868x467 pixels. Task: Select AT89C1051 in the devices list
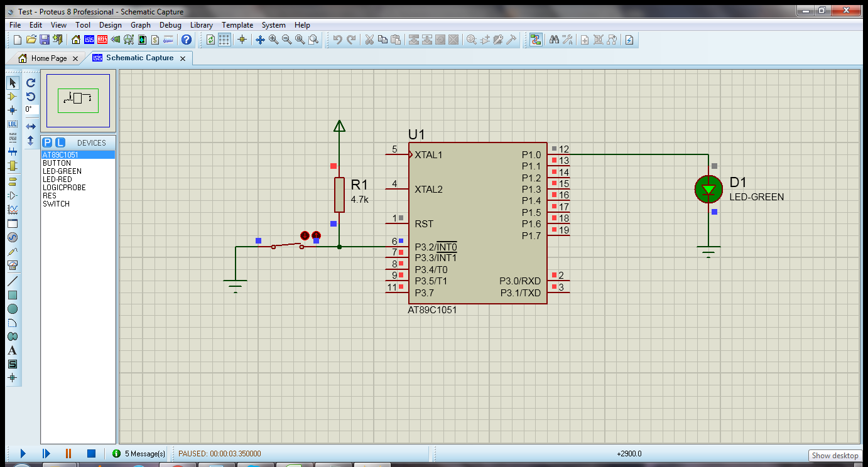coord(79,154)
